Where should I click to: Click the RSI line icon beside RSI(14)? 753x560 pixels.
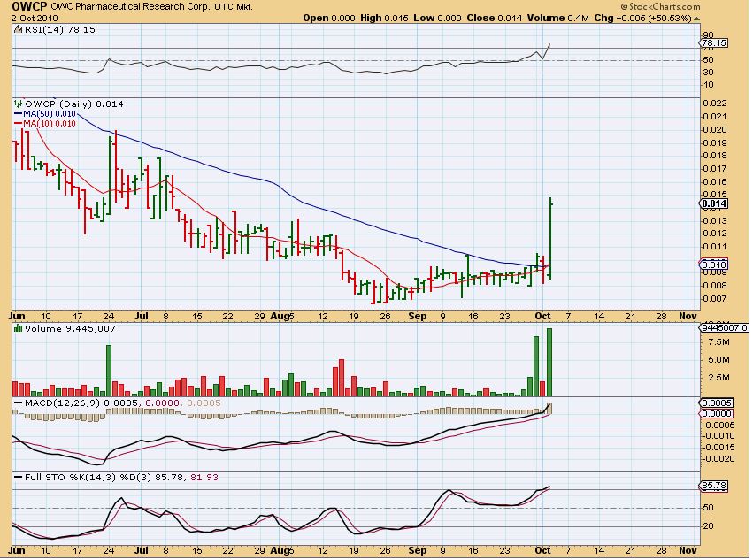click(18, 30)
